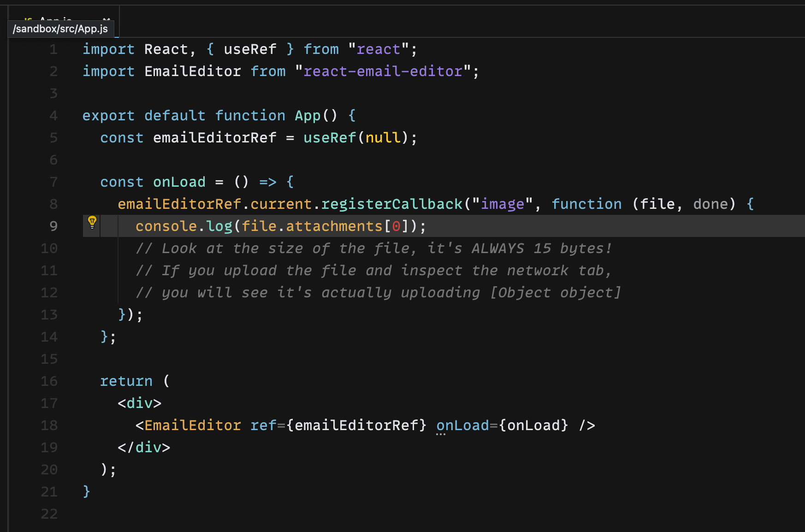Viewport: 805px width, 532px height.
Task: Click the lightbulb quick-fix icon on line 9
Action: pos(92,222)
